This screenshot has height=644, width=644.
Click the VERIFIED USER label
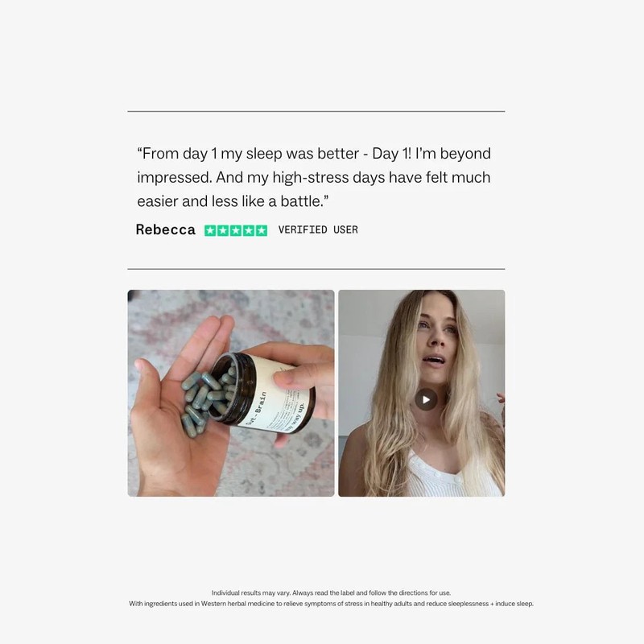[318, 229]
